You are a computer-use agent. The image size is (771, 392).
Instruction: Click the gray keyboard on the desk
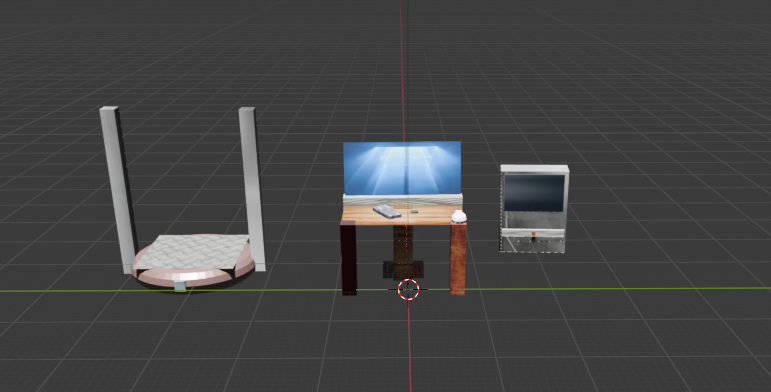coord(387,211)
